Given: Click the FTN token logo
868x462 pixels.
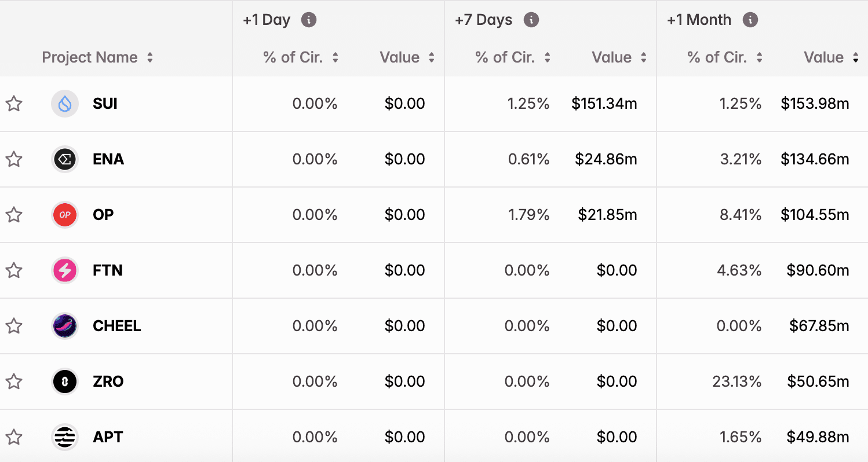Looking at the screenshot, I should click(64, 270).
